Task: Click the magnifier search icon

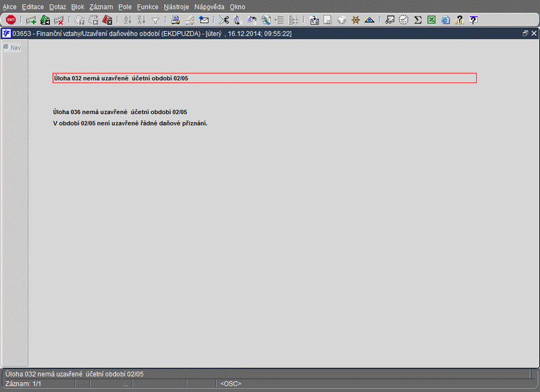Action: (x=265, y=20)
